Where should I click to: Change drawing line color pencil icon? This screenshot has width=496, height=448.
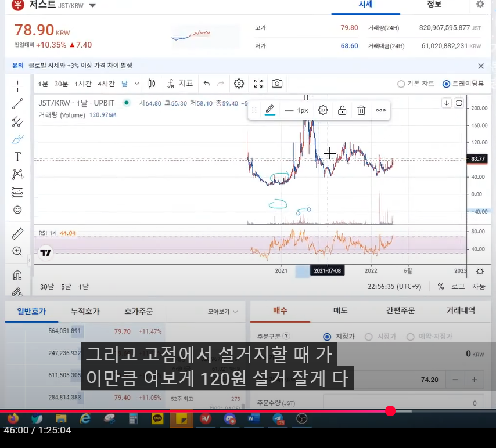pos(270,110)
